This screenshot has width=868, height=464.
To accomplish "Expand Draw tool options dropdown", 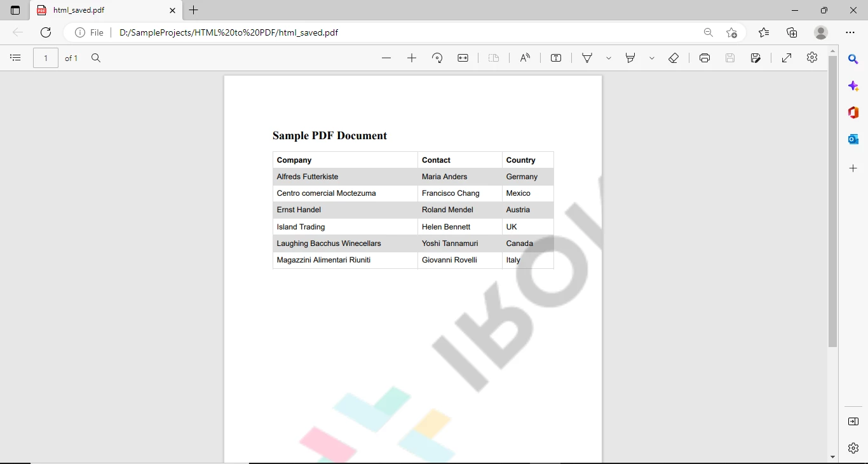I will [x=609, y=58].
